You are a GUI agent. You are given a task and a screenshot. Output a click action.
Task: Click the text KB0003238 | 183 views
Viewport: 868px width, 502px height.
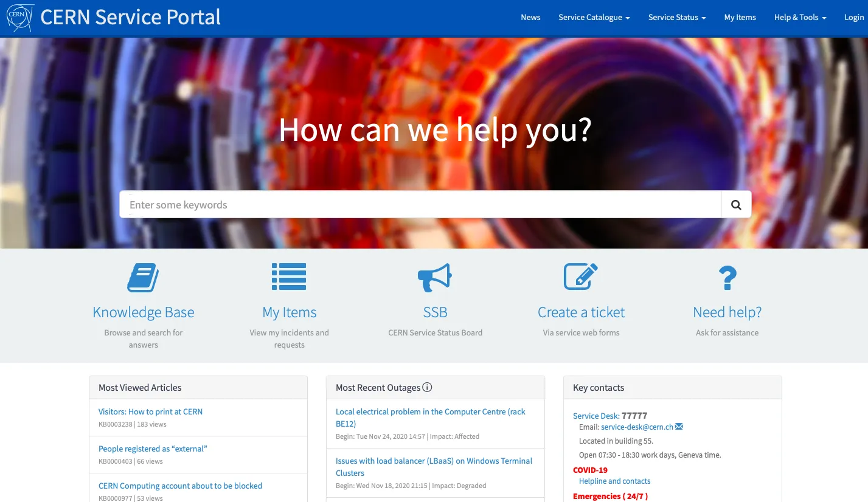point(133,424)
